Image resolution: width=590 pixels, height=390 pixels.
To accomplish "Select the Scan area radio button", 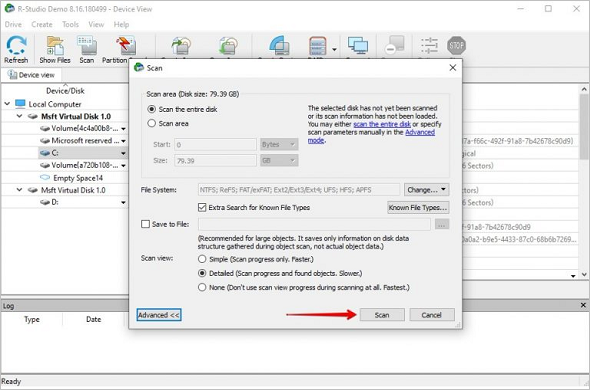I will click(152, 123).
